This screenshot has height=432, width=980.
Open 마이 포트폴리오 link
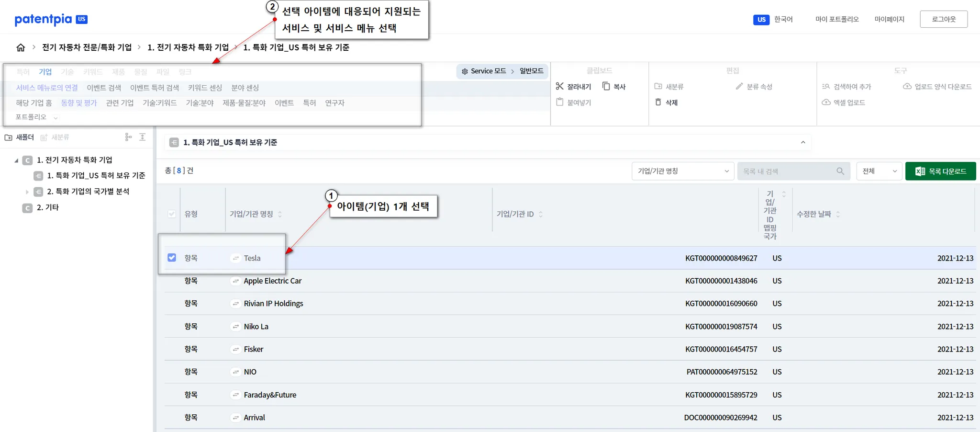pos(837,19)
